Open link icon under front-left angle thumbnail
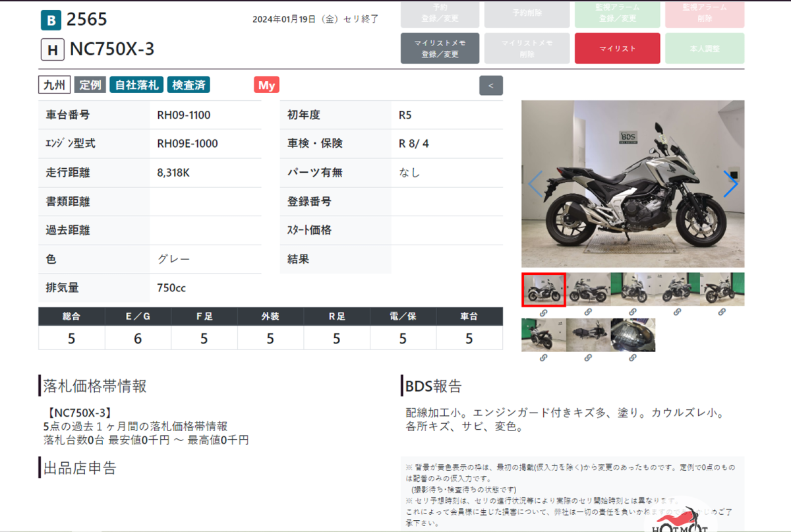This screenshot has width=791, height=532. click(678, 312)
